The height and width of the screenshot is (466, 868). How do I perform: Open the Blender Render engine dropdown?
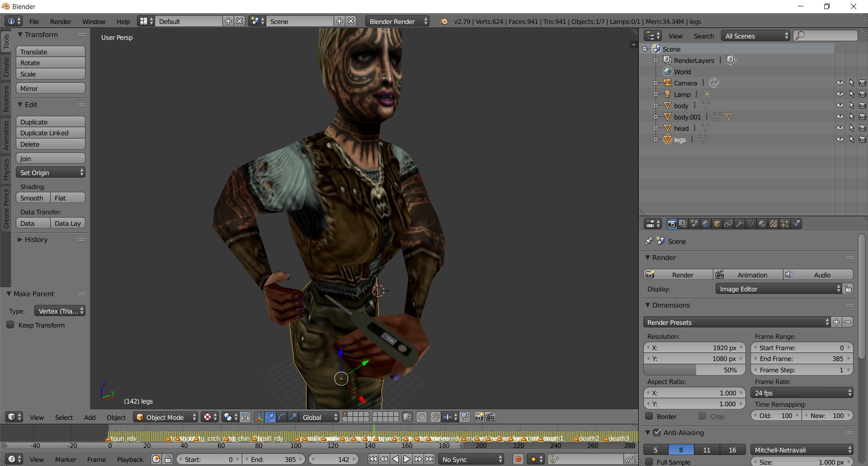pos(397,21)
